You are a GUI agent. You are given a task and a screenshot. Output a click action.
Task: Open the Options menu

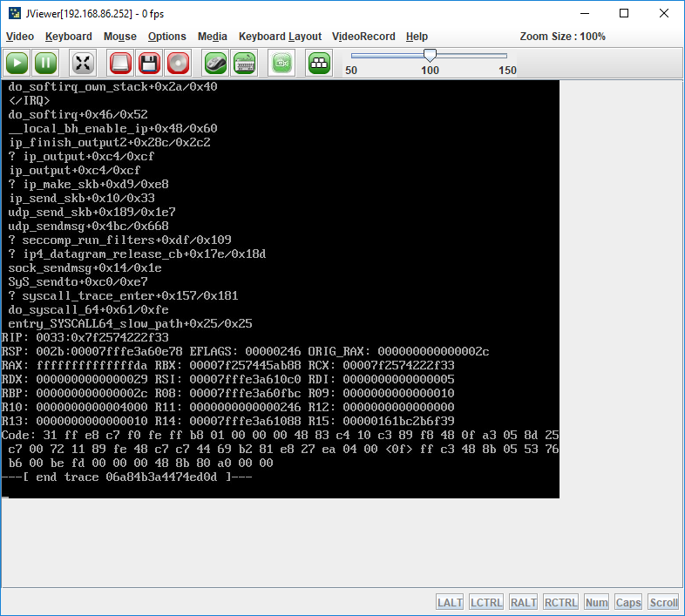(x=166, y=37)
